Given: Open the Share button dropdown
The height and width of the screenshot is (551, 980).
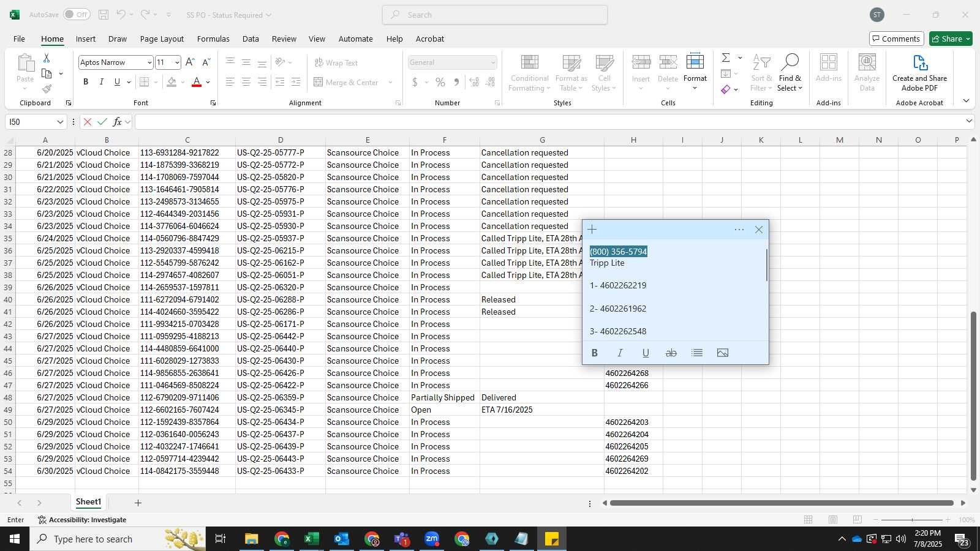Looking at the screenshot, I should tap(968, 39).
